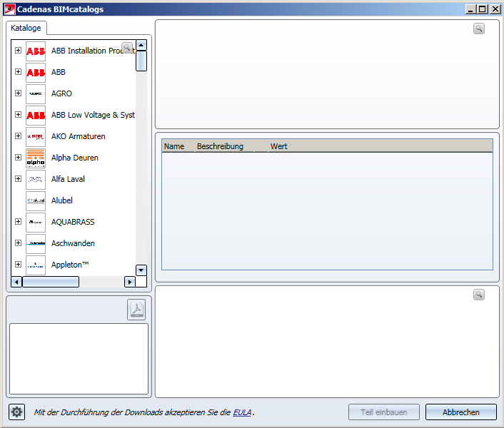Click the horizontal scrollbar thumb in catalog list
The image size is (504, 428).
point(51,282)
